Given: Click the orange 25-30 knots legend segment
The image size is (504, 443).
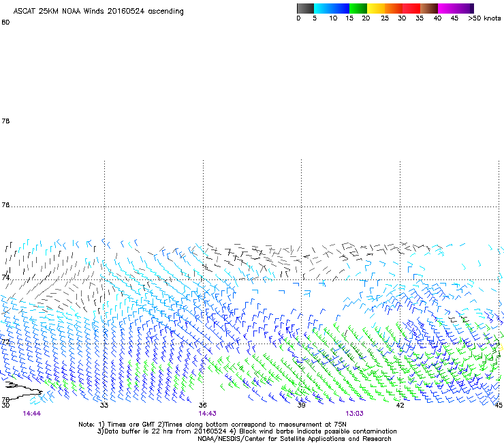Looking at the screenshot, I should (x=394, y=8).
